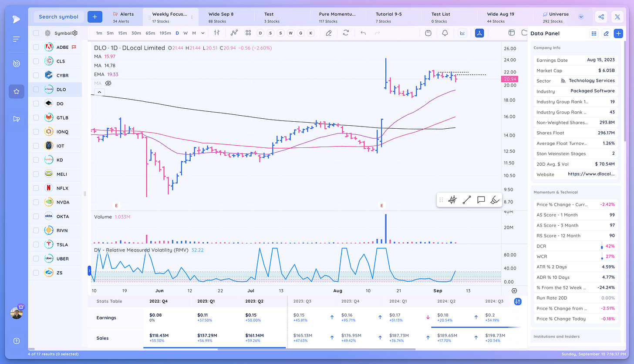Switch to the Tutorial 9-5 tab
Viewport: 634px width, 364px height.
click(394, 17)
